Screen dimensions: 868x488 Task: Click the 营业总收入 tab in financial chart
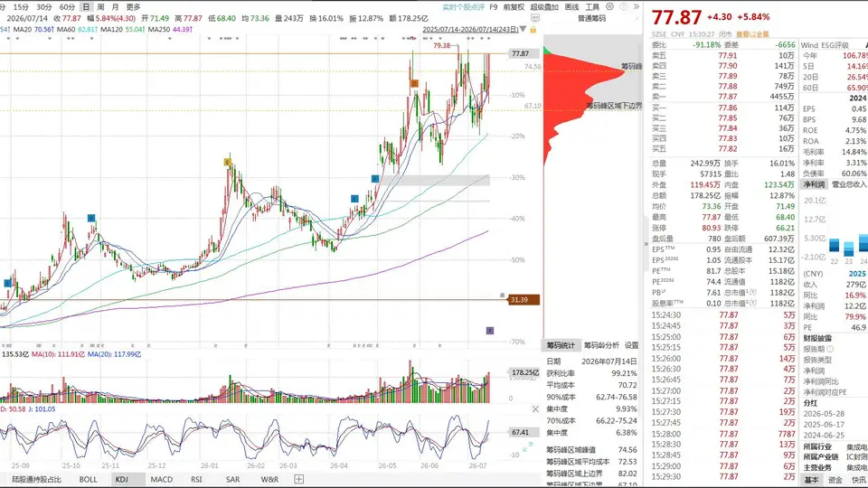pos(849,184)
